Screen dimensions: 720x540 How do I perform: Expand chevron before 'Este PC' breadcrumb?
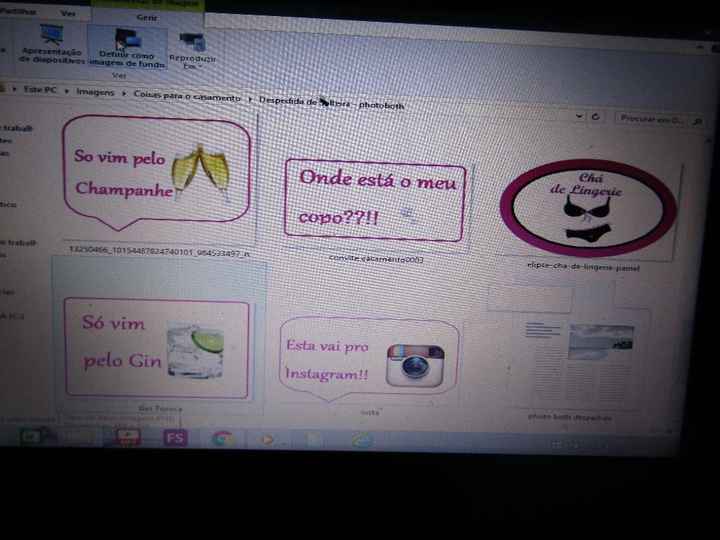pos(14,89)
